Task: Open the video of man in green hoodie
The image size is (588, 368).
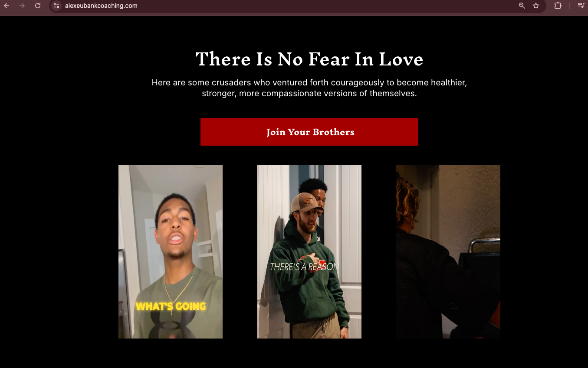Action: click(309, 252)
